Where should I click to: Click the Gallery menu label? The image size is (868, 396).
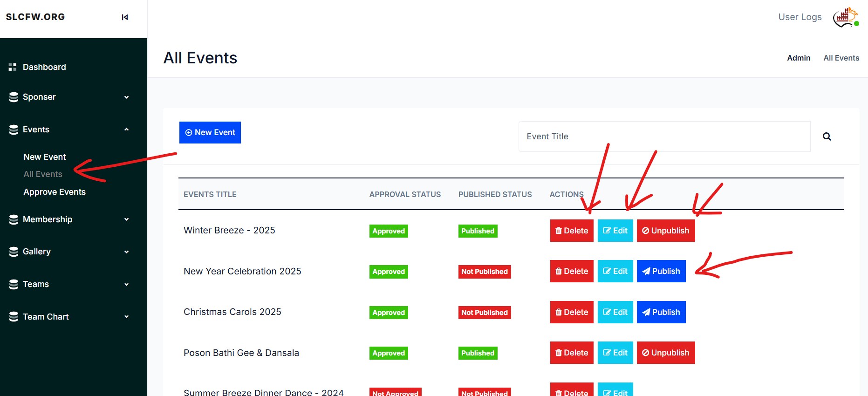click(37, 252)
